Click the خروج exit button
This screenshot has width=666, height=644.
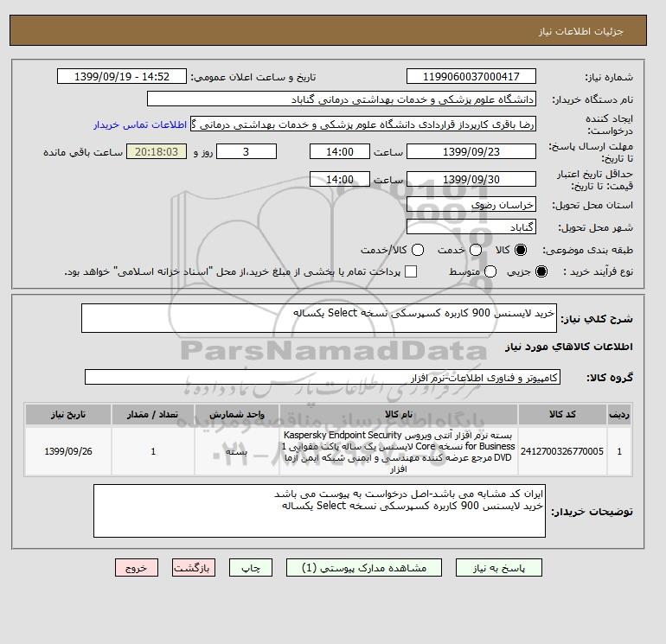(137, 568)
